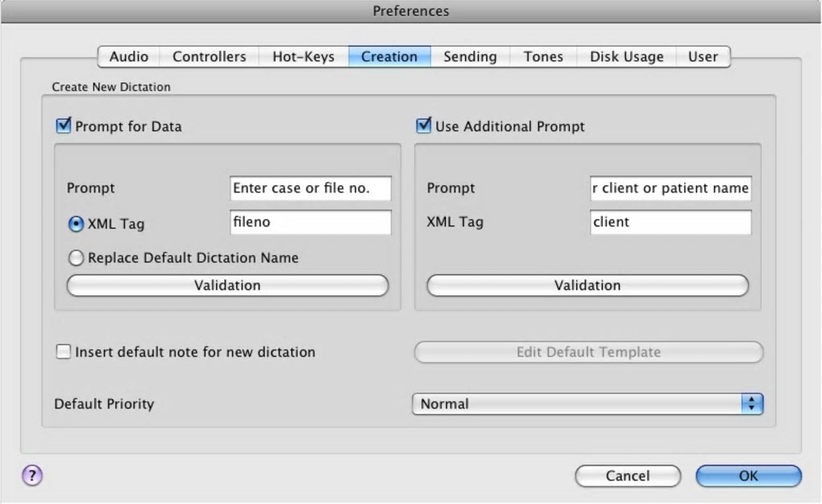Choose Replace Default Dictation Name option
Image resolution: width=822 pixels, height=504 pixels.
pos(77,258)
